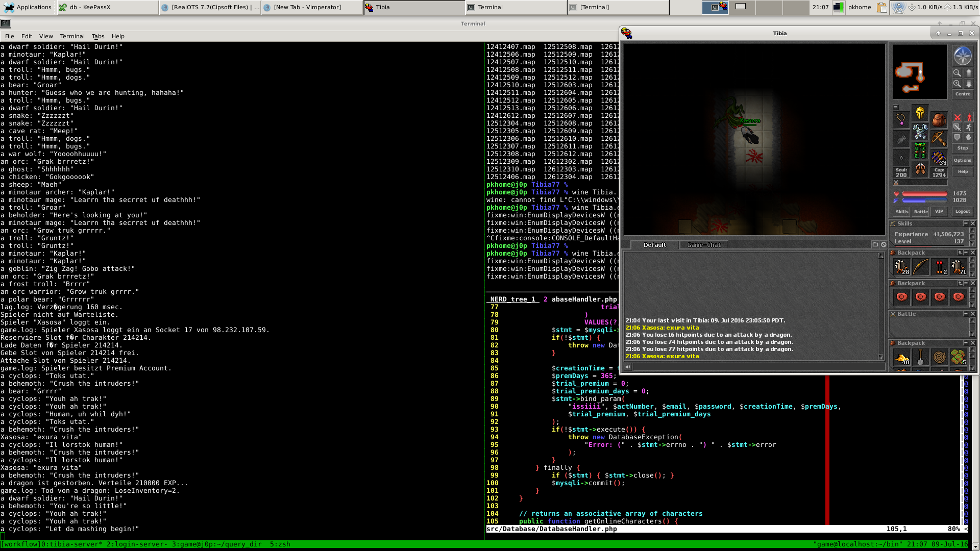Open Tibia Help
This screenshot has height=551, width=980.
[963, 172]
